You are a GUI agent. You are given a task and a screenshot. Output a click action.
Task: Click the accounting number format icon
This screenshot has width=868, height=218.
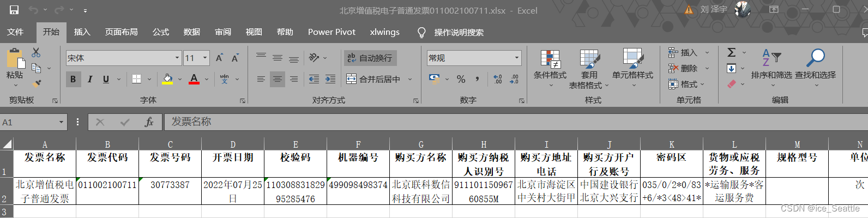[435, 79]
